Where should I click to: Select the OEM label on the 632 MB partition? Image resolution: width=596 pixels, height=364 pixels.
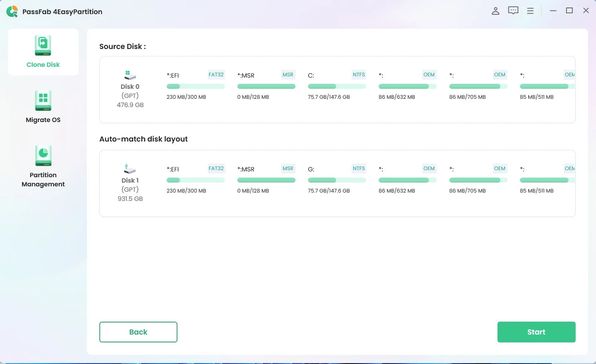point(429,75)
